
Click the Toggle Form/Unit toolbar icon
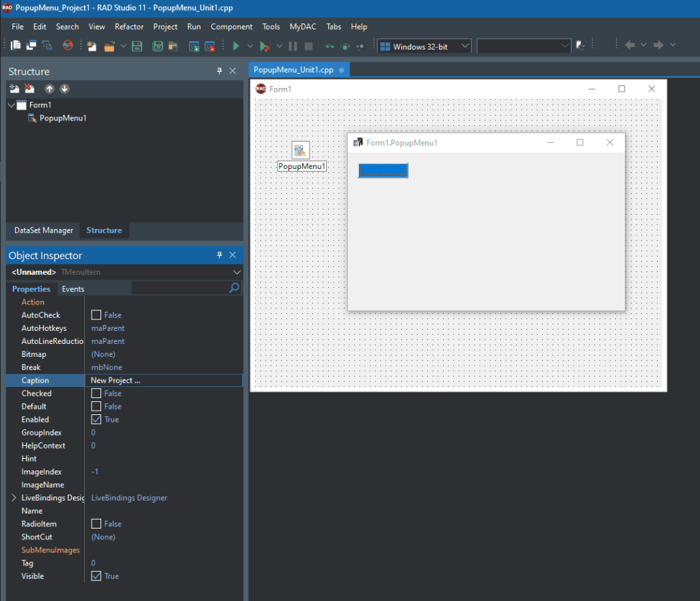click(x=47, y=45)
